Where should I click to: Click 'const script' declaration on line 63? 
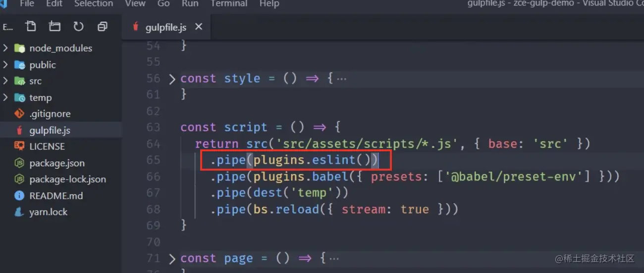(x=224, y=128)
